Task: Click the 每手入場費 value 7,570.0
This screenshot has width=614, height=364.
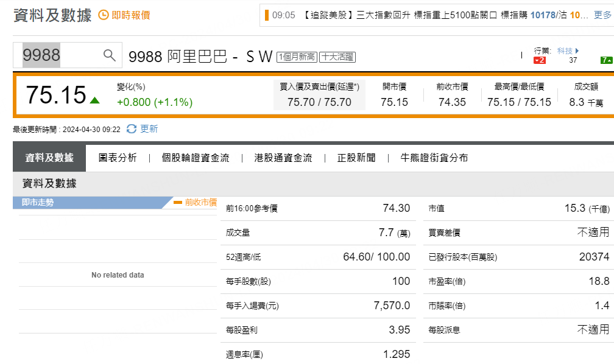Action: coord(392,306)
